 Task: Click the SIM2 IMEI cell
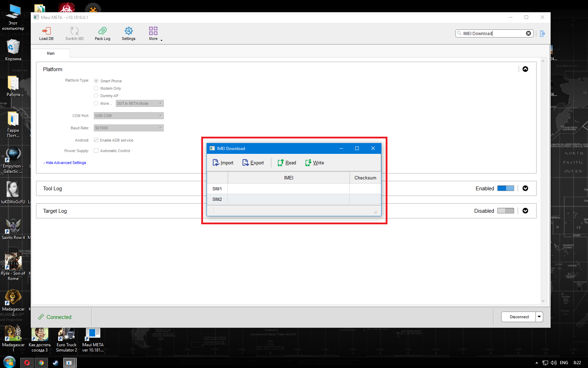click(x=289, y=199)
